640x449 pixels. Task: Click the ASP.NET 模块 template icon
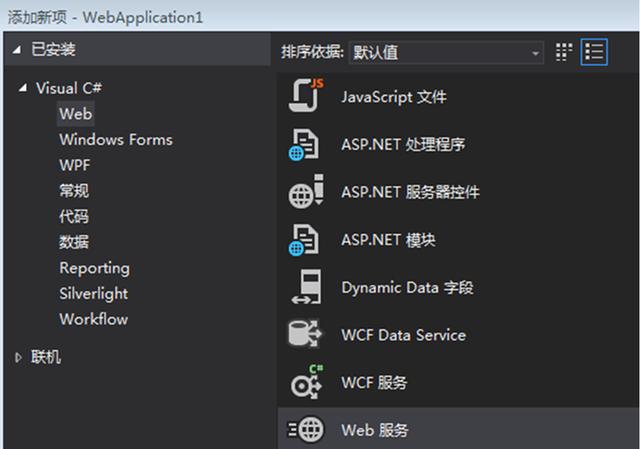(x=303, y=240)
